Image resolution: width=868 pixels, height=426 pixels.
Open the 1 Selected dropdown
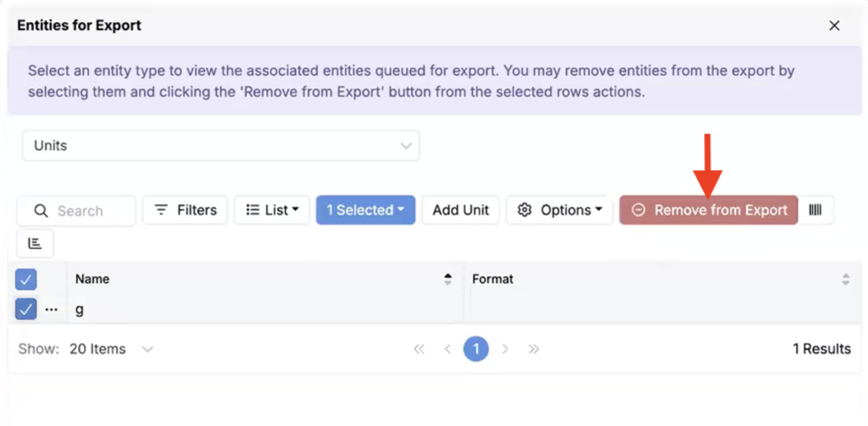(x=365, y=210)
